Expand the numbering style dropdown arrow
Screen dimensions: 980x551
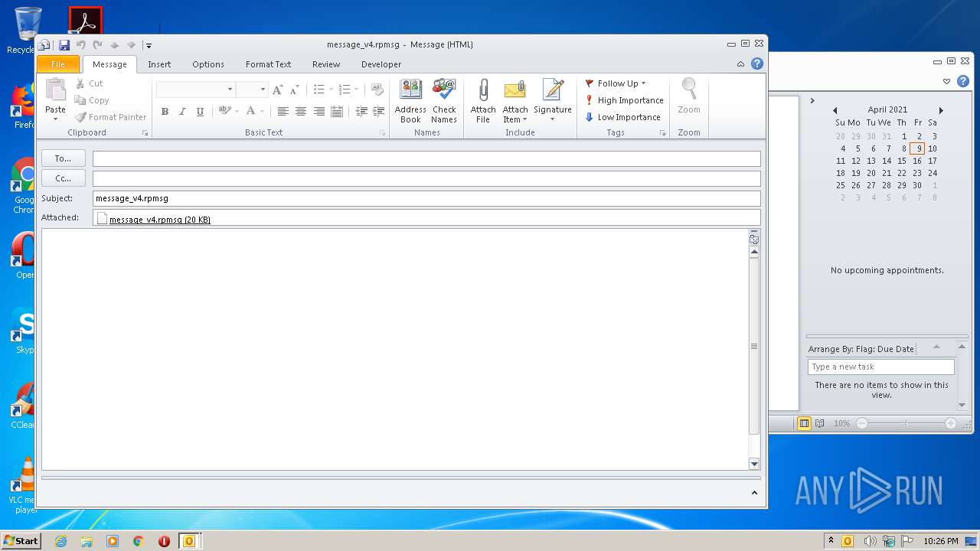click(356, 90)
